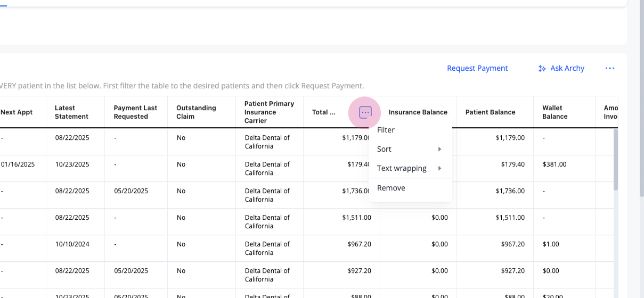Screen dimensions: 644x298
Task: Click the 10/23/2025 latest statement cell
Action: (72, 164)
